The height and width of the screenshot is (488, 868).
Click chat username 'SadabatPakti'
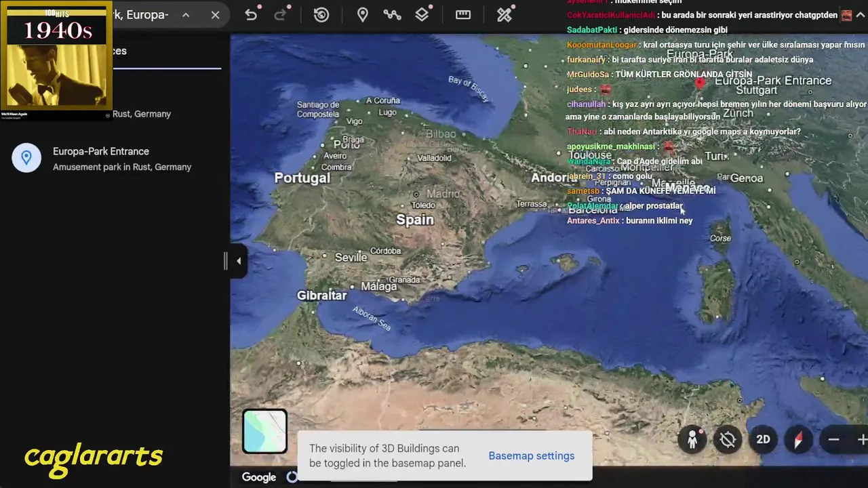point(592,30)
